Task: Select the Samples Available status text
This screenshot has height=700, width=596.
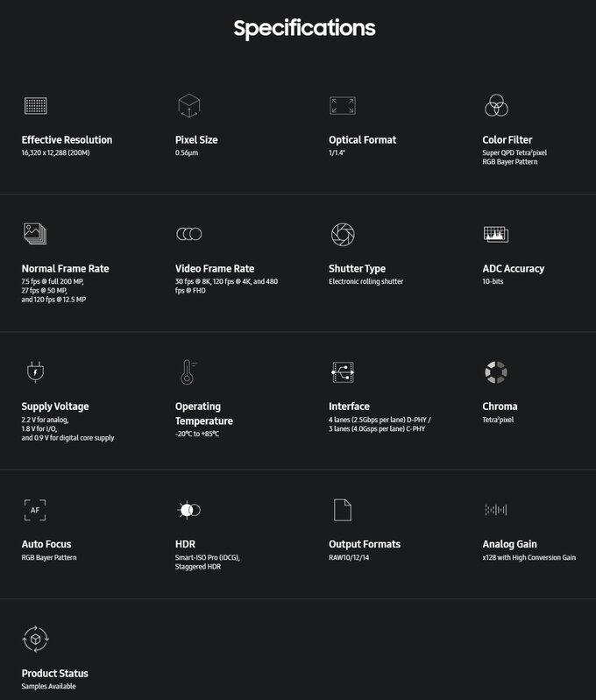Action: [49, 686]
